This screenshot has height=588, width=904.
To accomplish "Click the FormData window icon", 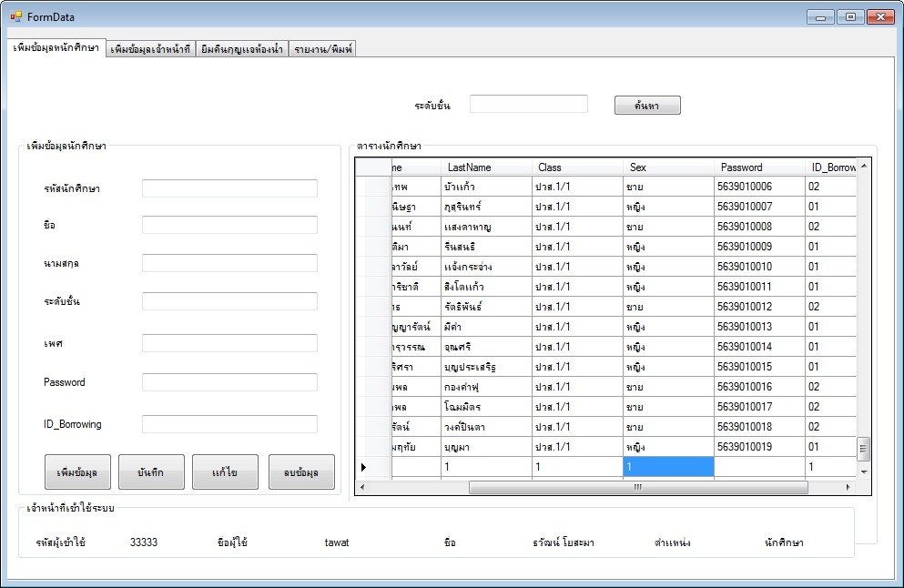I will coord(15,16).
